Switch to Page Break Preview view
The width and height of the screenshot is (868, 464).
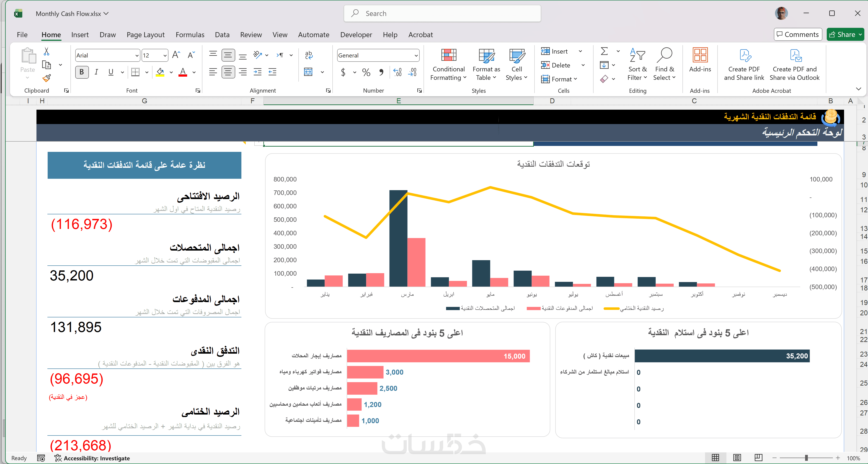pyautogui.click(x=758, y=458)
